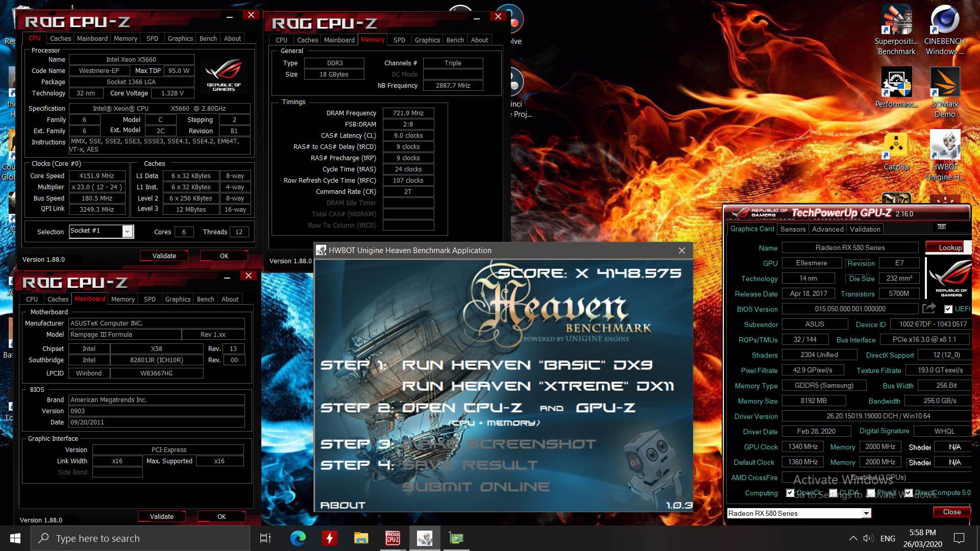
Task: Open the volume control in system tray
Action: coord(868,538)
